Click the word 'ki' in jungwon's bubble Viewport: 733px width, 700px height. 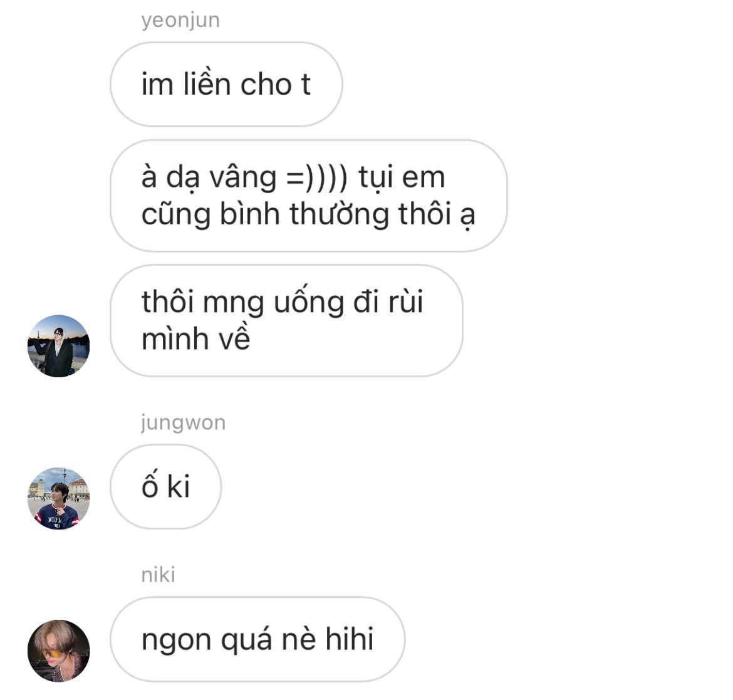coord(178,486)
